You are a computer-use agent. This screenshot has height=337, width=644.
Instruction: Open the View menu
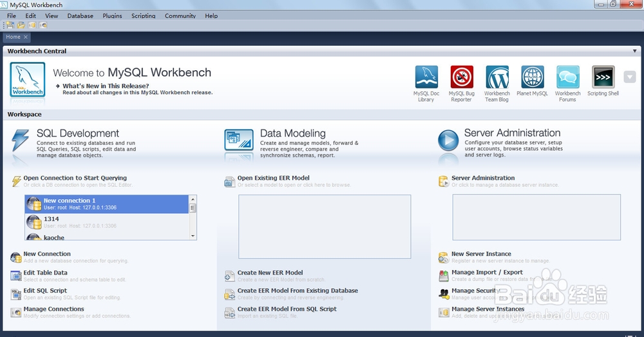pos(52,15)
